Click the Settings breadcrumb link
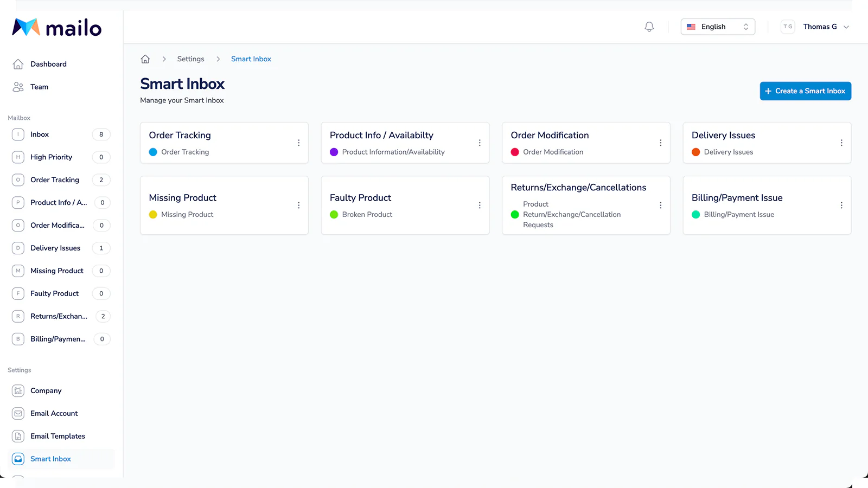The width and height of the screenshot is (868, 488). [190, 59]
